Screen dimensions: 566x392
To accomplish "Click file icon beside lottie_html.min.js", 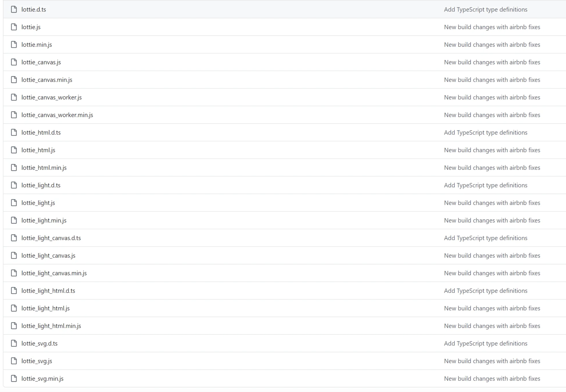I will click(x=14, y=168).
